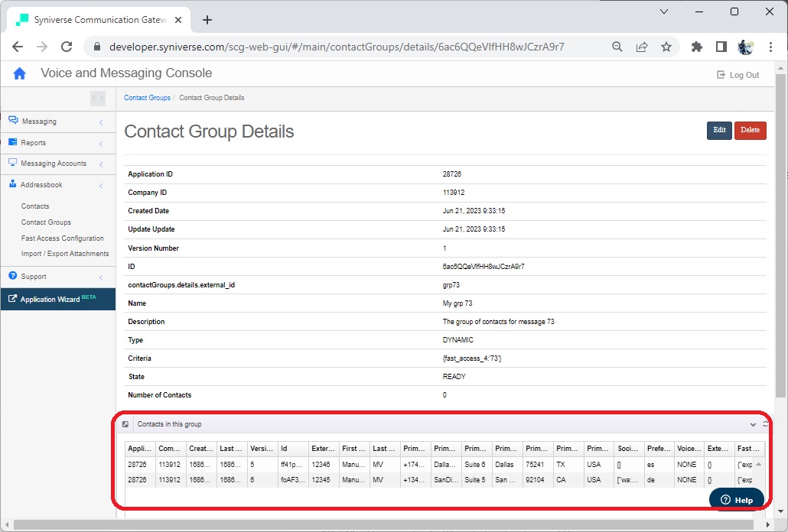Expand the Messaging menu chevron

tap(101, 122)
